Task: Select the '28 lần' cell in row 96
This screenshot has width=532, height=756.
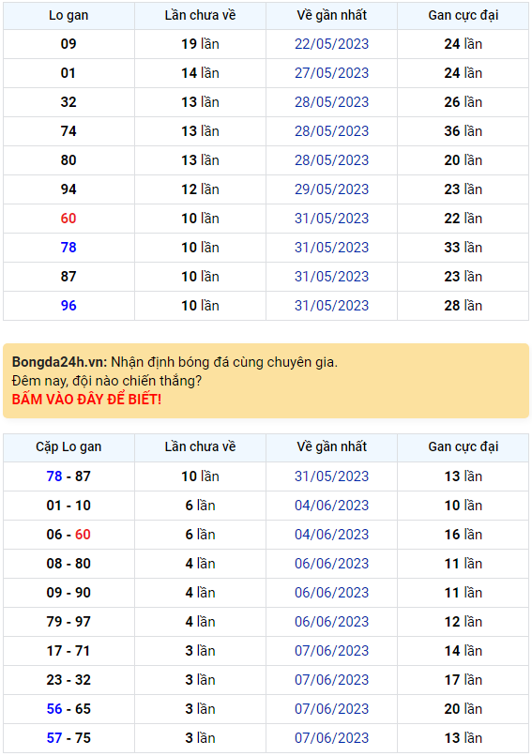Action: click(x=463, y=305)
